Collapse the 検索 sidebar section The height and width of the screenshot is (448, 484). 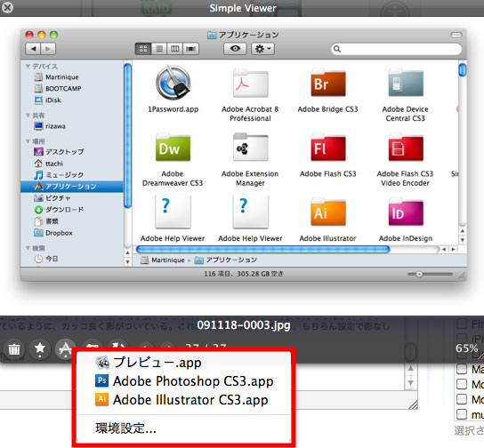point(28,248)
